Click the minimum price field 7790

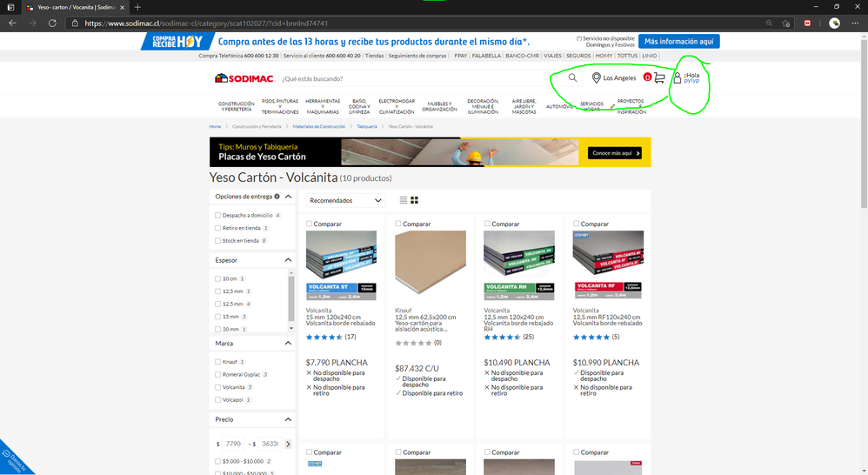tap(234, 444)
